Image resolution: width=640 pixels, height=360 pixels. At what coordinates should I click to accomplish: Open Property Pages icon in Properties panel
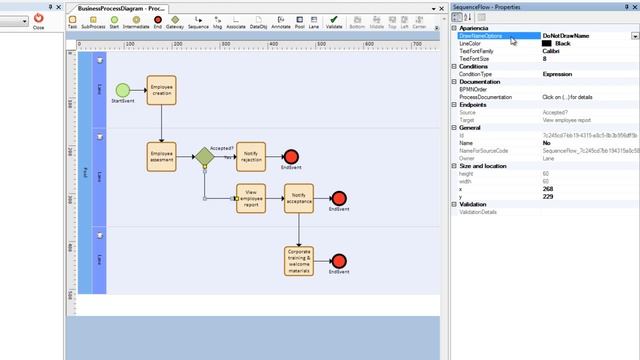click(482, 17)
